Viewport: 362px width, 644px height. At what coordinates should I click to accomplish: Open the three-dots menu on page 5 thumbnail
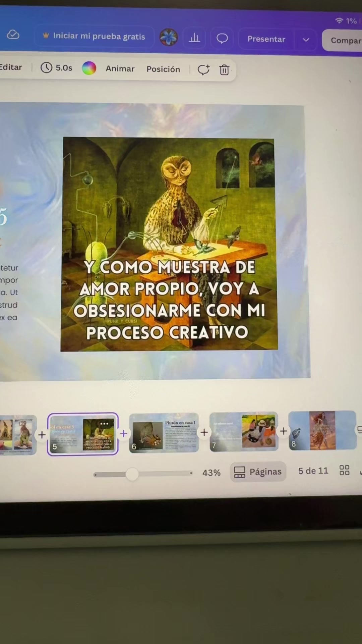[x=104, y=424]
